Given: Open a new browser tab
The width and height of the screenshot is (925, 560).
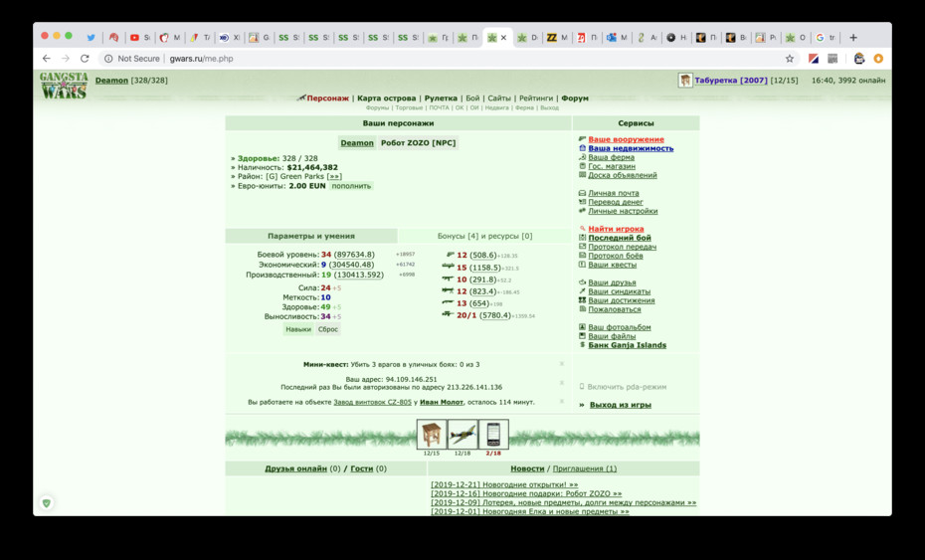Looking at the screenshot, I should click(853, 37).
